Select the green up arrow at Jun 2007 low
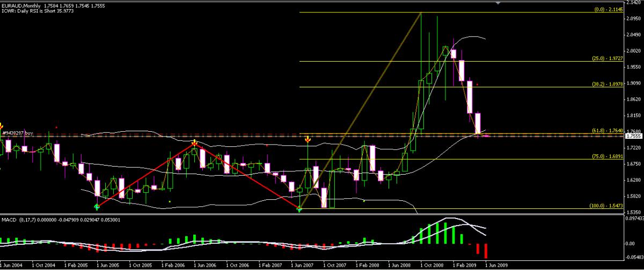The width and height of the screenshot is (644, 270). pos(299,210)
